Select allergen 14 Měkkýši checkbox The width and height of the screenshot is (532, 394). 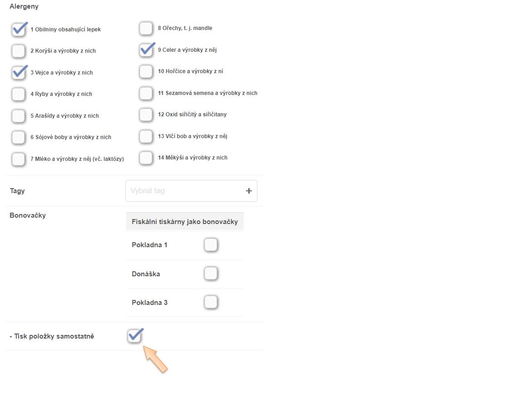146,158
